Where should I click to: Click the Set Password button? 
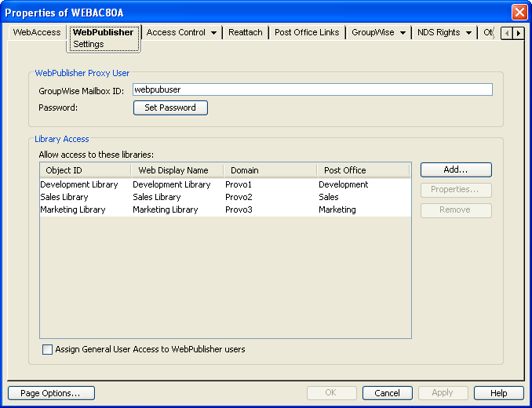[x=170, y=107]
